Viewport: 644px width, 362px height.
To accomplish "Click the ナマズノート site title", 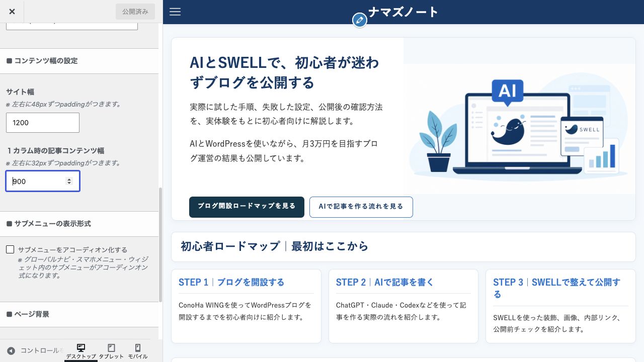I will 404,12.
